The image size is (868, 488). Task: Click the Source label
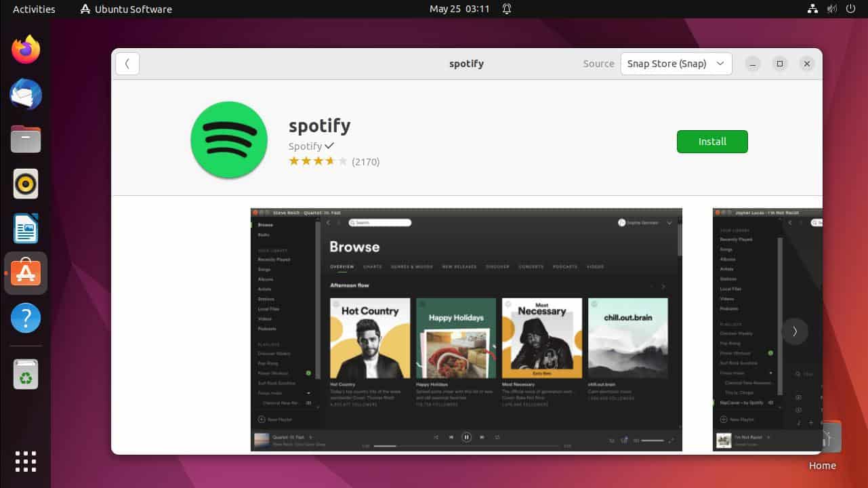(598, 64)
